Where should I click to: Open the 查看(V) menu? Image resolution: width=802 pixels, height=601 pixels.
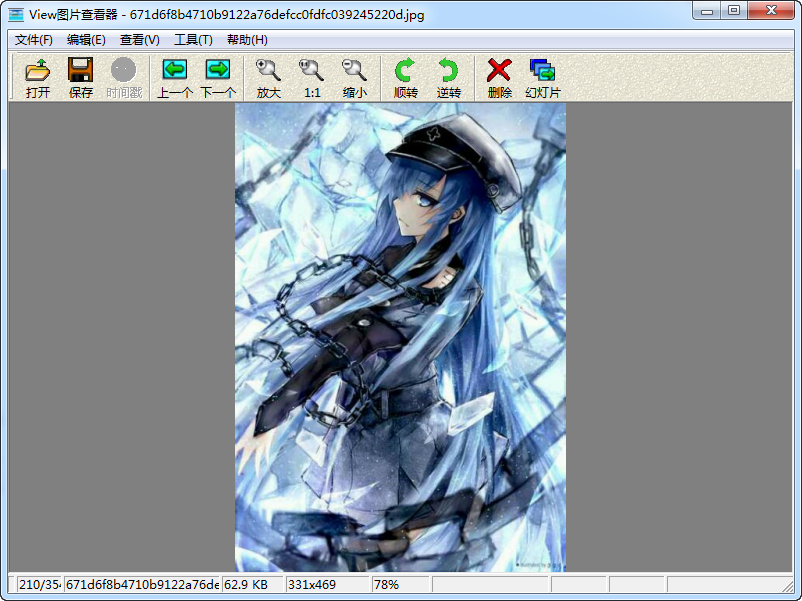(139, 40)
